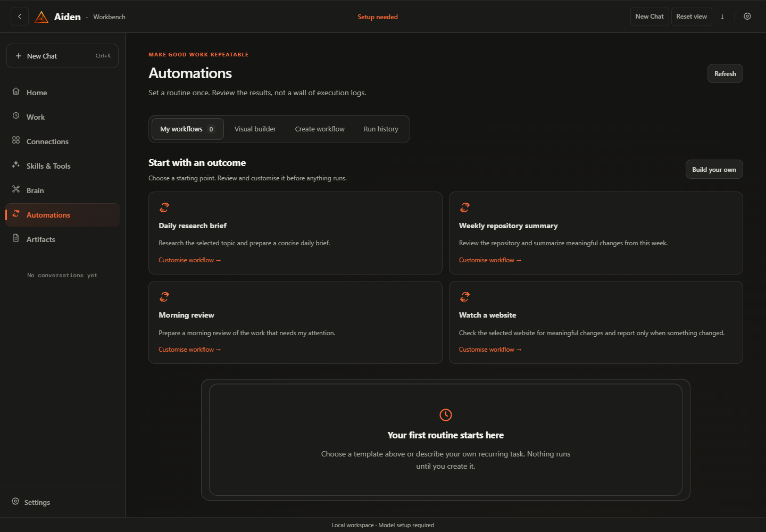Image resolution: width=766 pixels, height=532 pixels.
Task: Switch to the Run history tab
Action: (x=381, y=129)
